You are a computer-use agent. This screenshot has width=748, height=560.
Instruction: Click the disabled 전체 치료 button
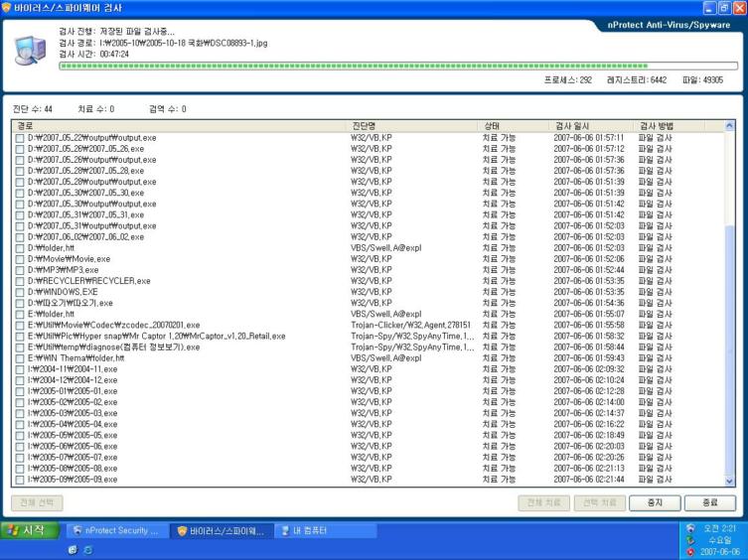point(543,502)
